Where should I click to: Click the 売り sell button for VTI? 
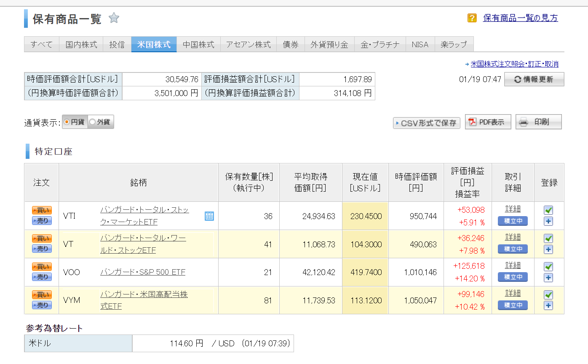(42, 221)
